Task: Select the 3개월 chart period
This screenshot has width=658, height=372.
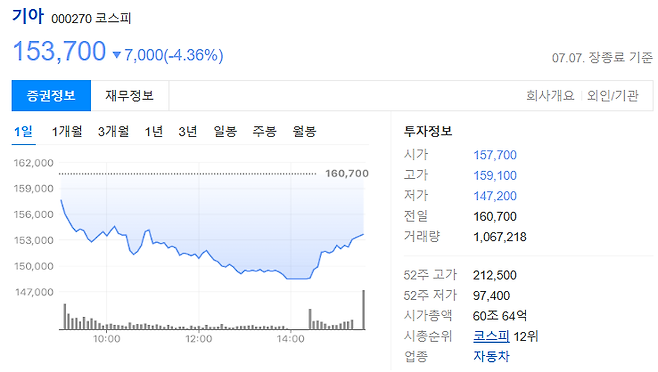Action: pyautogui.click(x=113, y=132)
